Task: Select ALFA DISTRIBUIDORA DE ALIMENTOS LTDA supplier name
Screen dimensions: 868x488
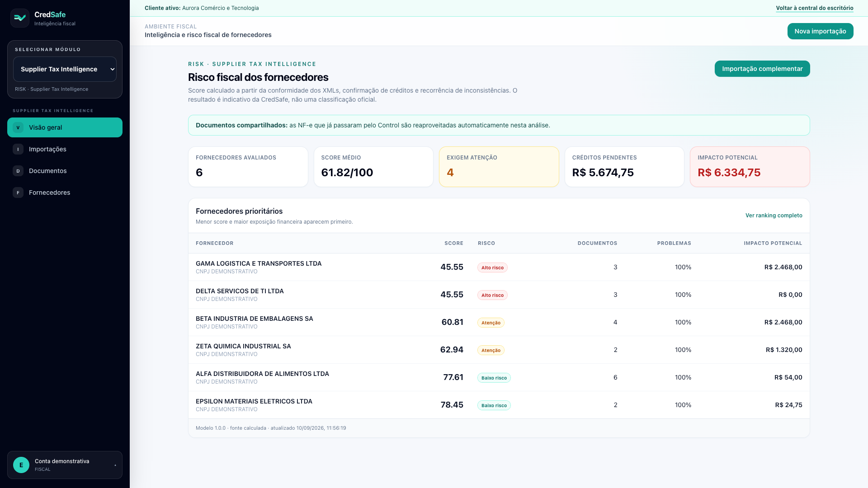Action: pos(262,374)
